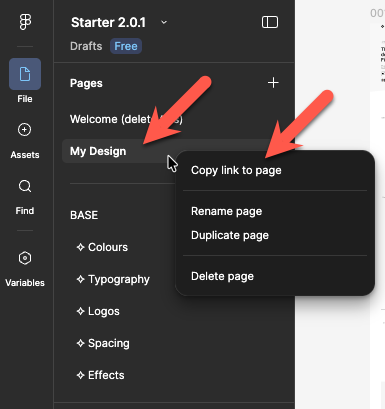Open the Find search icon

point(25,186)
